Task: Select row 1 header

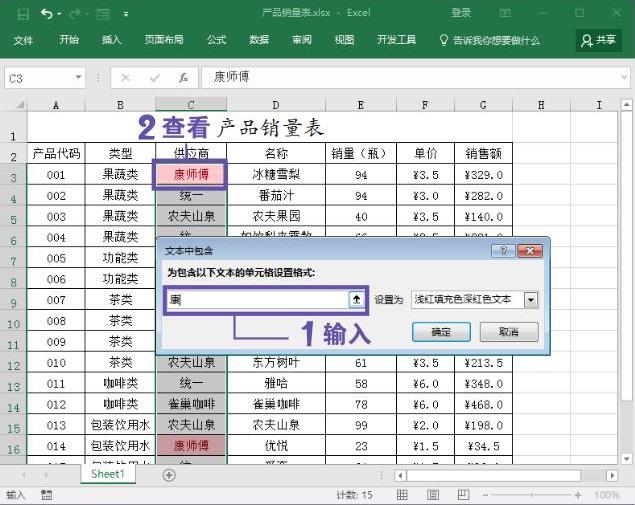Action: click(x=13, y=128)
